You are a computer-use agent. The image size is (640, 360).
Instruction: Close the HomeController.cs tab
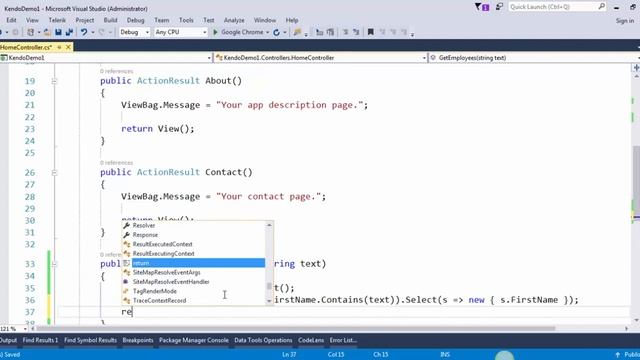pyautogui.click(x=68, y=47)
